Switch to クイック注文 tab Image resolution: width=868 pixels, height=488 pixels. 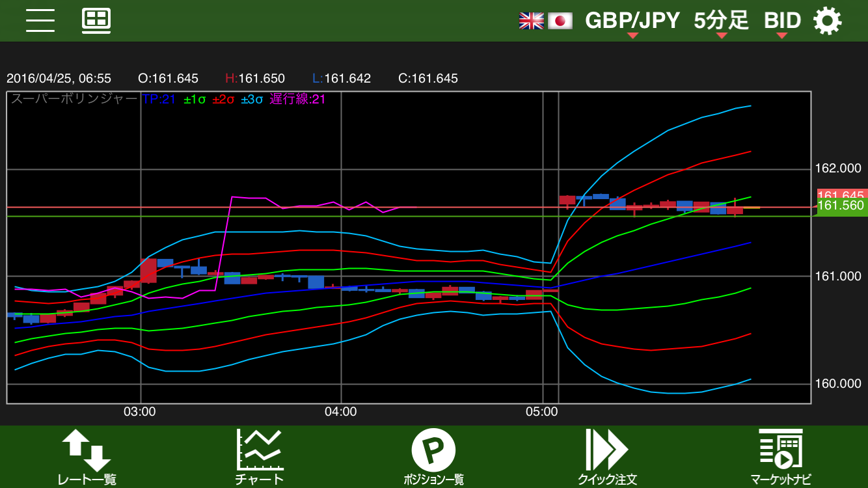point(607,480)
